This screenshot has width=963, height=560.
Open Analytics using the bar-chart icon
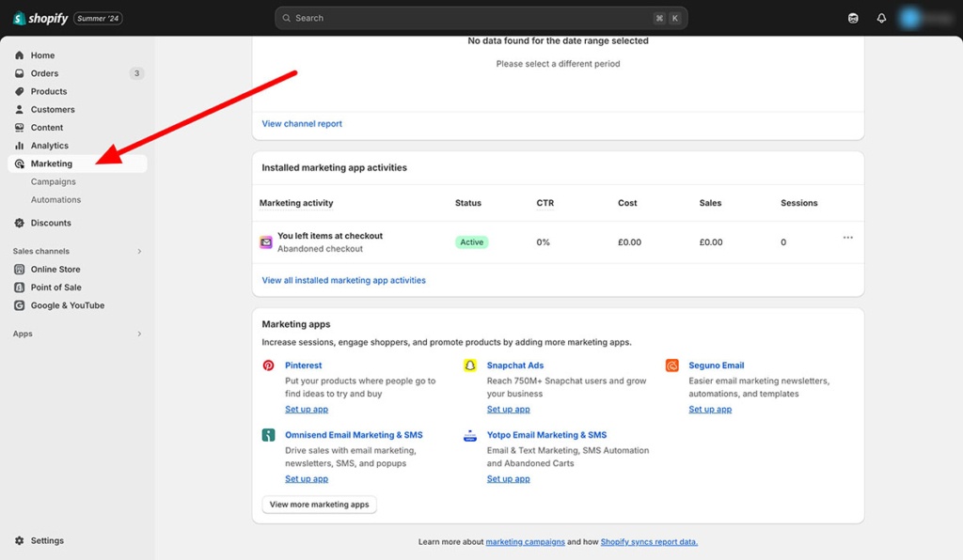click(x=21, y=145)
